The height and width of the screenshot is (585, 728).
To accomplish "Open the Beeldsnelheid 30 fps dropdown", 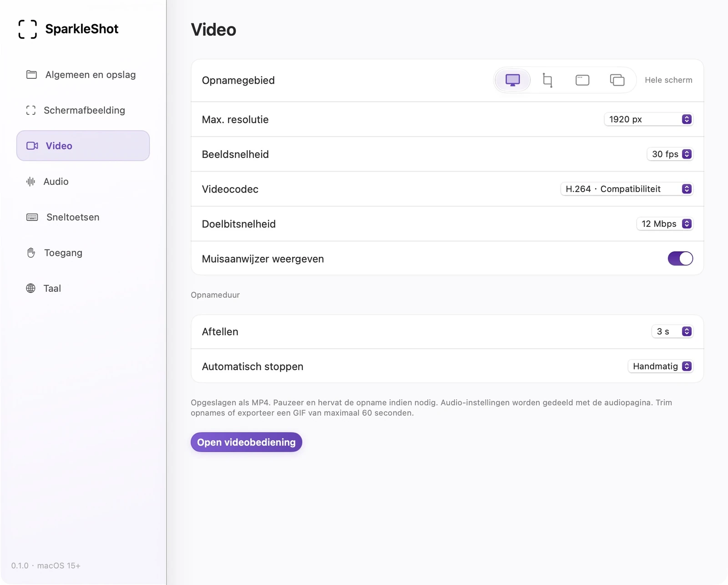I will [670, 154].
